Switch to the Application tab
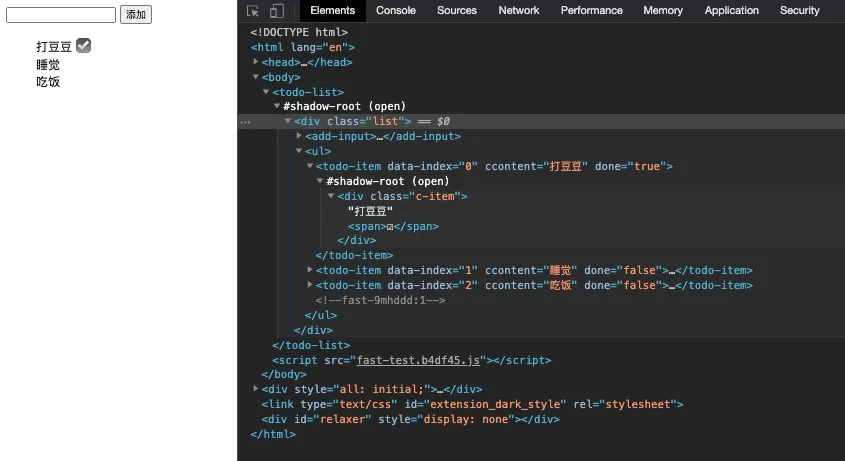The image size is (845, 461). click(x=731, y=10)
